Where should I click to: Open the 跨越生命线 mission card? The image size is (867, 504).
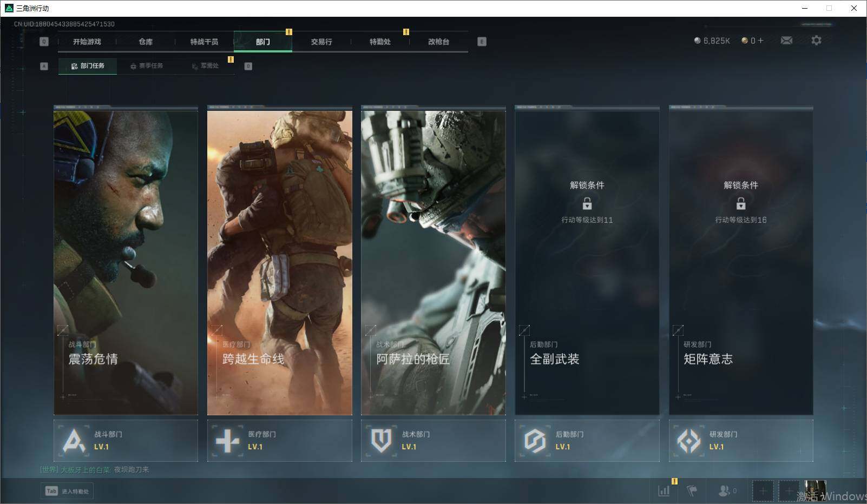(x=280, y=261)
